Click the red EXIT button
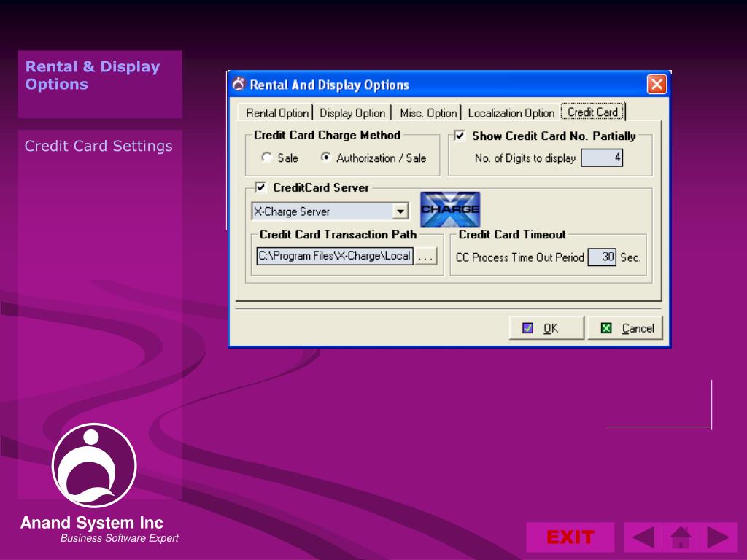This screenshot has width=747, height=560. point(570,537)
